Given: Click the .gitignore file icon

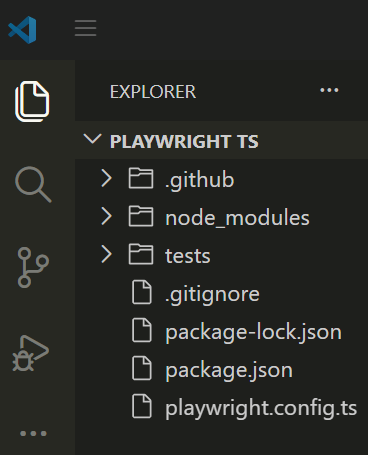Looking at the screenshot, I should click(142, 292).
